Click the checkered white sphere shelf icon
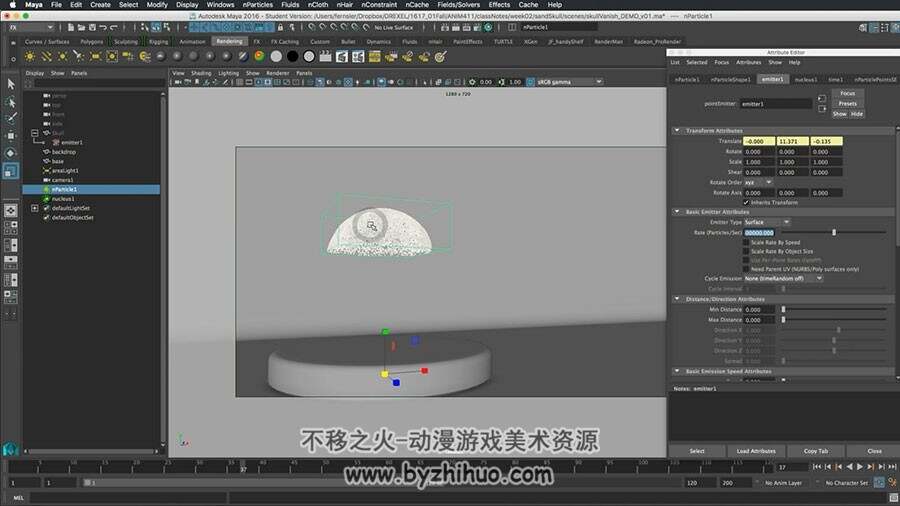This screenshot has height=506, width=900. tap(309, 56)
